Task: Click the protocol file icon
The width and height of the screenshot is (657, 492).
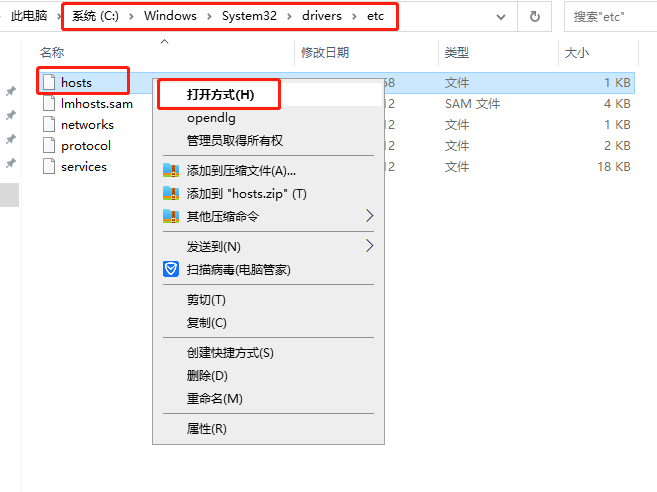Action: pos(49,145)
